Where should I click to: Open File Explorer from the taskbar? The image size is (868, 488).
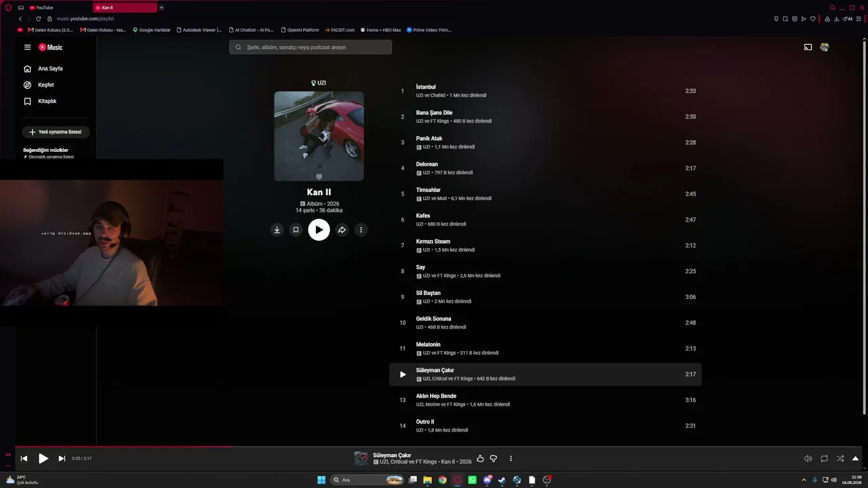tap(427, 480)
